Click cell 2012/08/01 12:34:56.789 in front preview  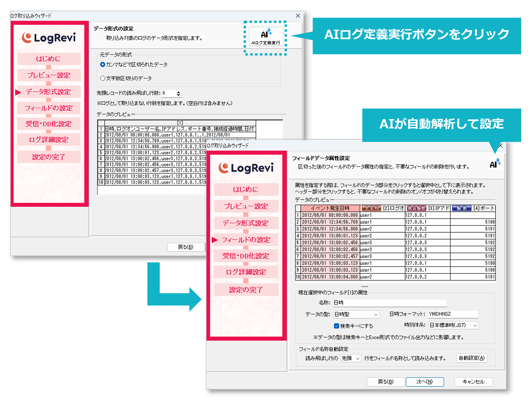(x=330, y=222)
